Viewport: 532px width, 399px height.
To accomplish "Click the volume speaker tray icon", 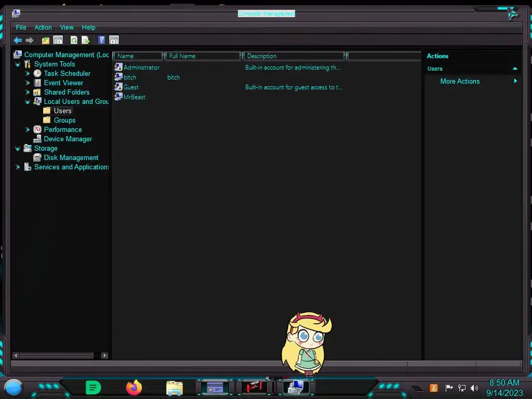I will 474,388.
